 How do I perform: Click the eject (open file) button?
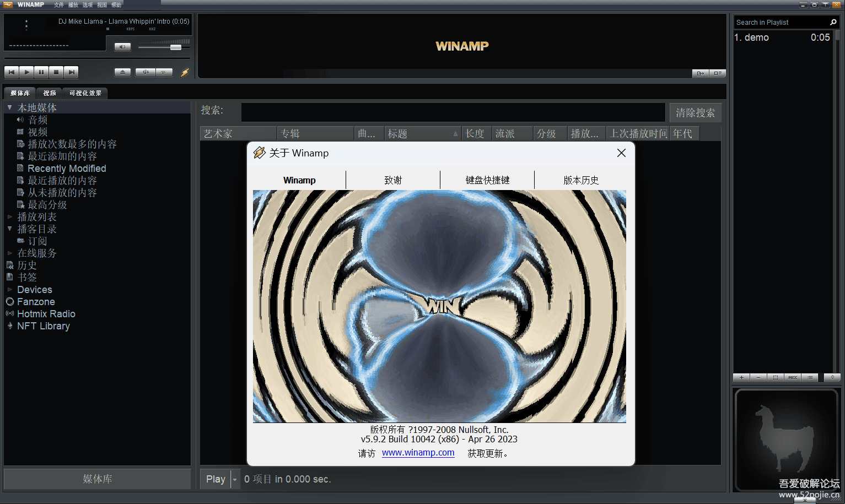coord(122,72)
